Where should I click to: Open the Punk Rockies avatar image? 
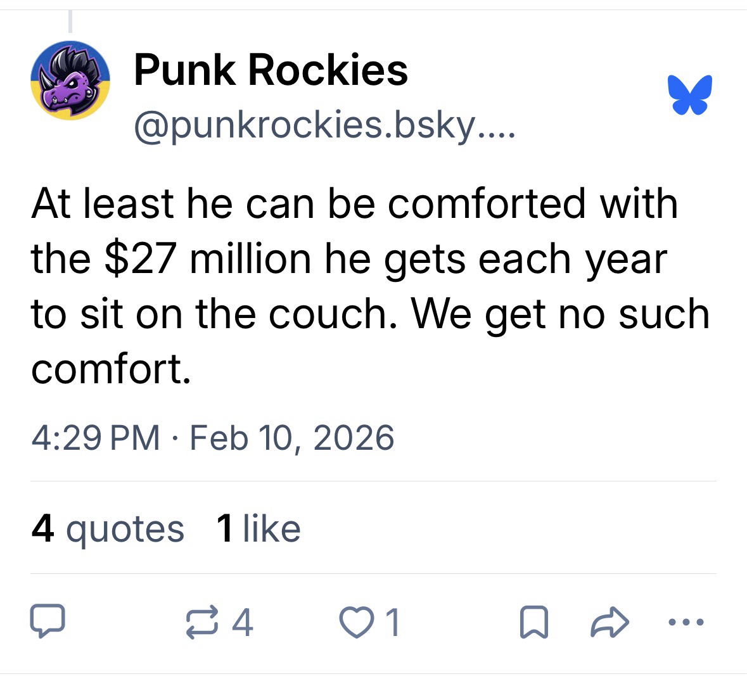point(70,80)
